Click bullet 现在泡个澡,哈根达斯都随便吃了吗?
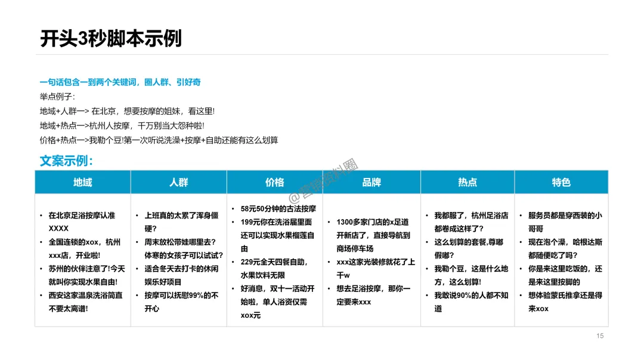 (565, 249)
